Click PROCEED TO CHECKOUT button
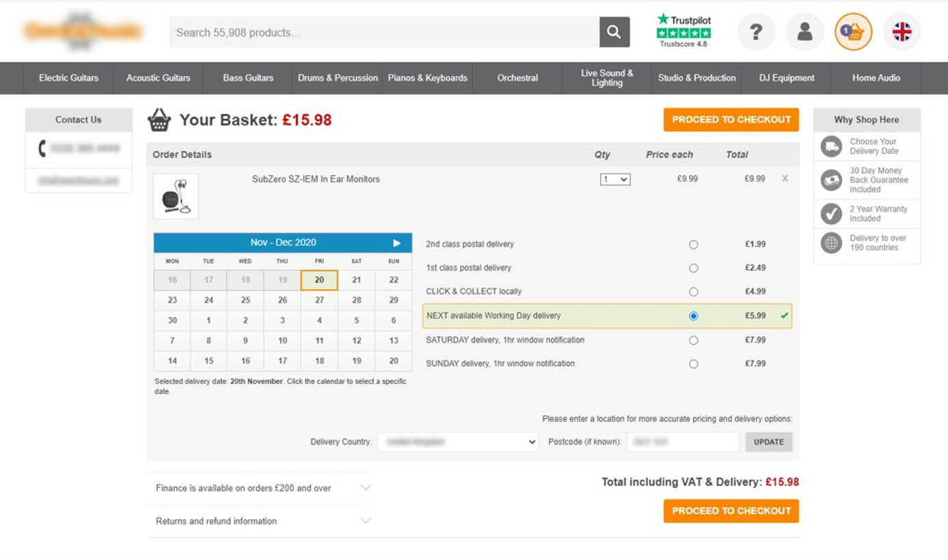Screen dimensions: 948x560 [731, 120]
